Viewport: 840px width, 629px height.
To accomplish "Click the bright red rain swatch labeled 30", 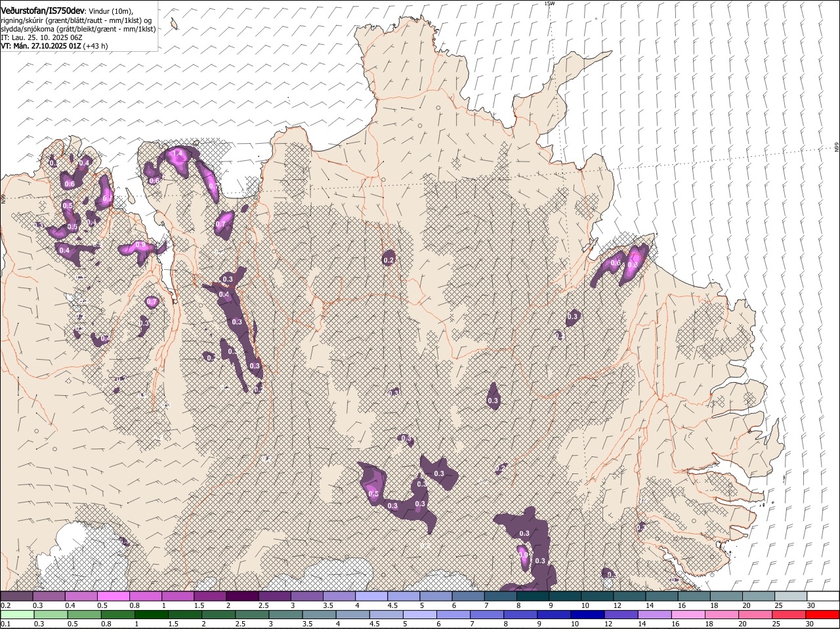I will coord(822,615).
